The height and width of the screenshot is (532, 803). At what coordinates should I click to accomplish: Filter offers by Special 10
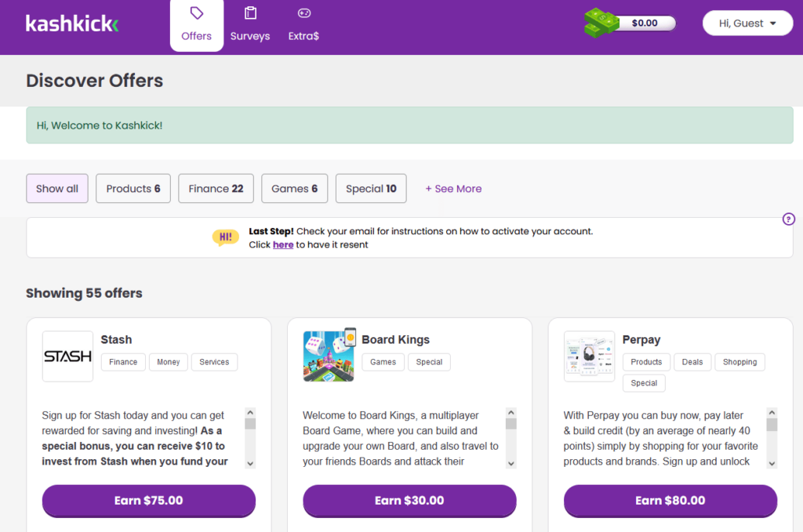click(x=371, y=188)
